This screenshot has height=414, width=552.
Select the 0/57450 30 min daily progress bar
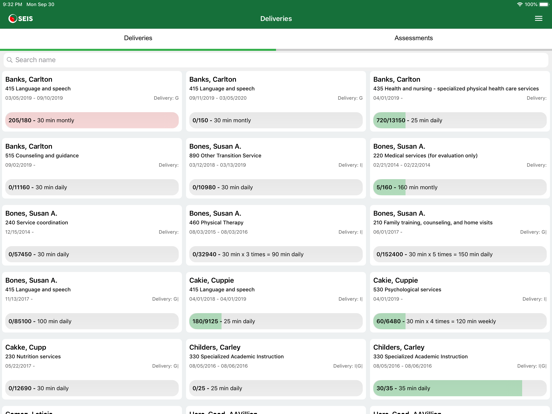point(92,254)
